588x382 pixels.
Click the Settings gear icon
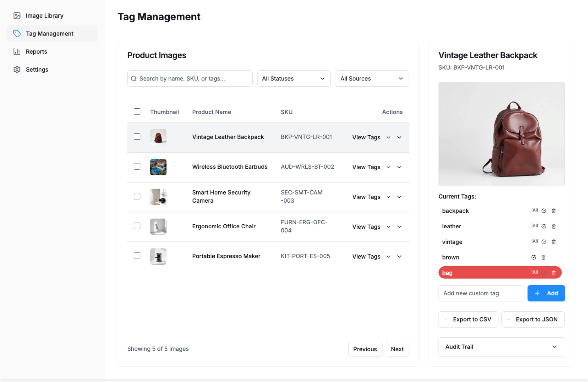[17, 69]
